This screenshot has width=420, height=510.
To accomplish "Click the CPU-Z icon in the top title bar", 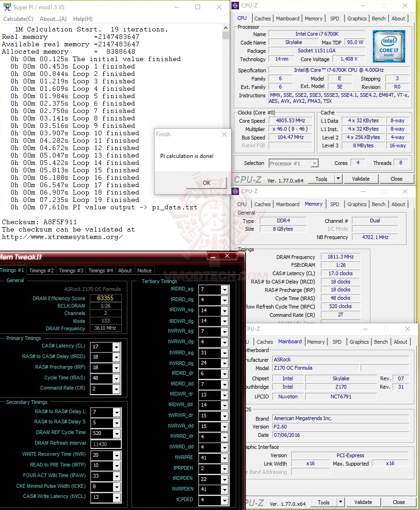I will [x=235, y=5].
